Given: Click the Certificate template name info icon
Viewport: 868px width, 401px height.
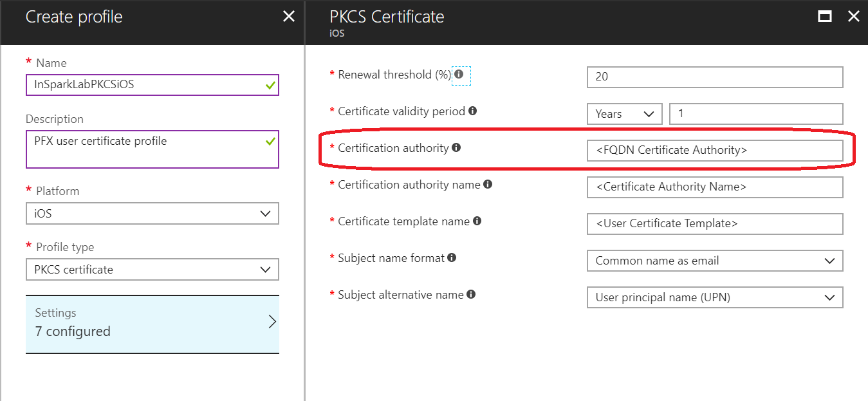Looking at the screenshot, I should (x=477, y=221).
